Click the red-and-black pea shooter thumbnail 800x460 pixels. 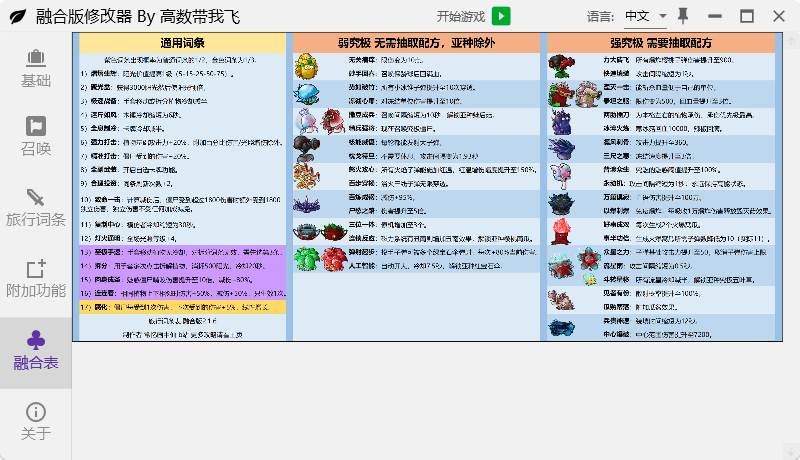[561, 66]
